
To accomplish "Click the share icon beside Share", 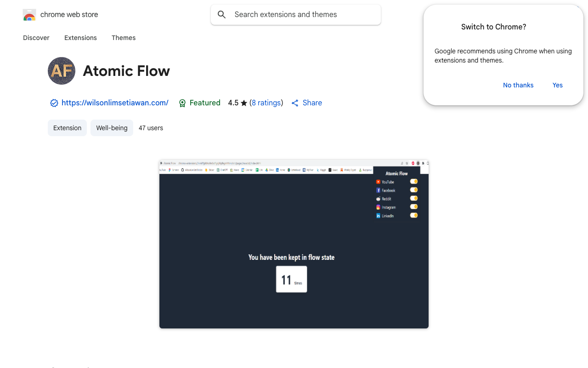I will [295, 103].
